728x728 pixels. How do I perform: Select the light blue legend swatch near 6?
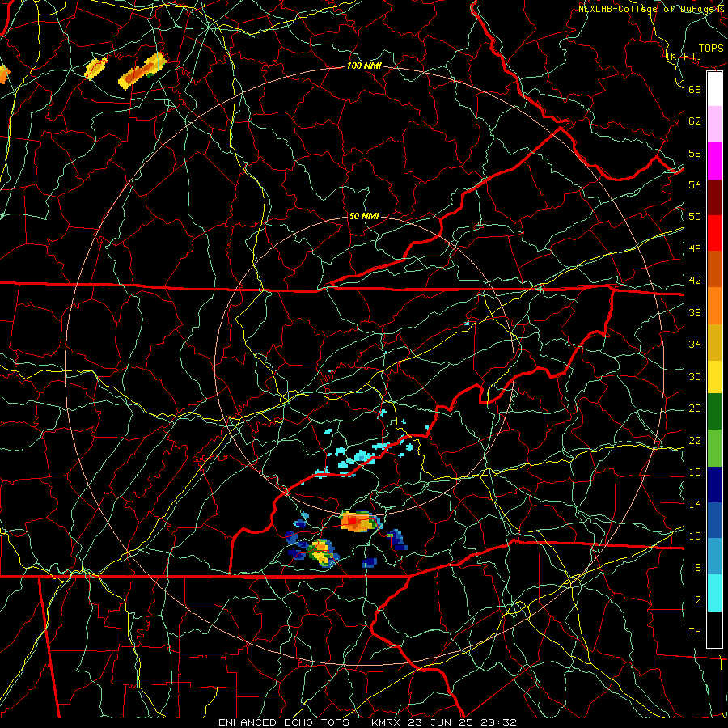pos(714,557)
